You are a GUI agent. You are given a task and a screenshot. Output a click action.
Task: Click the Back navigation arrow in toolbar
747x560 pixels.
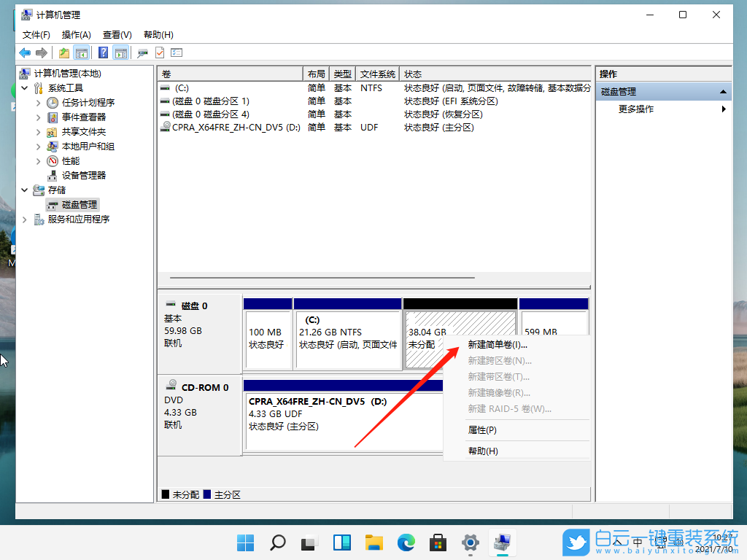(x=25, y=52)
